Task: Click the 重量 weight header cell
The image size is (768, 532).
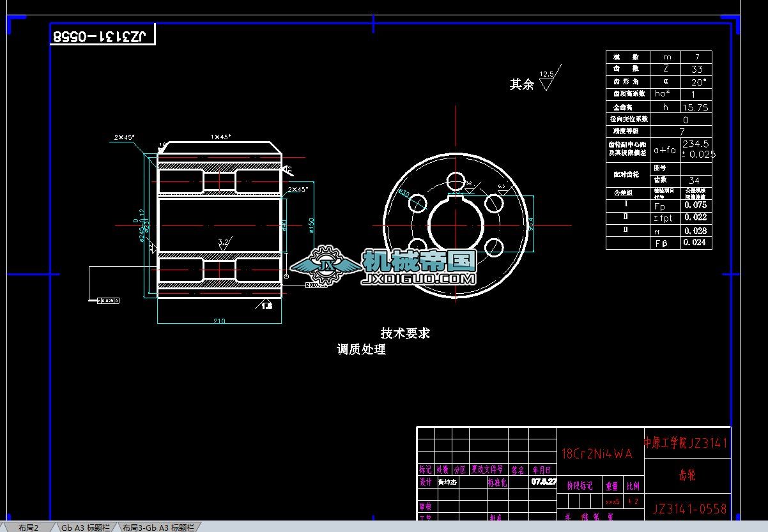Action: coord(612,485)
